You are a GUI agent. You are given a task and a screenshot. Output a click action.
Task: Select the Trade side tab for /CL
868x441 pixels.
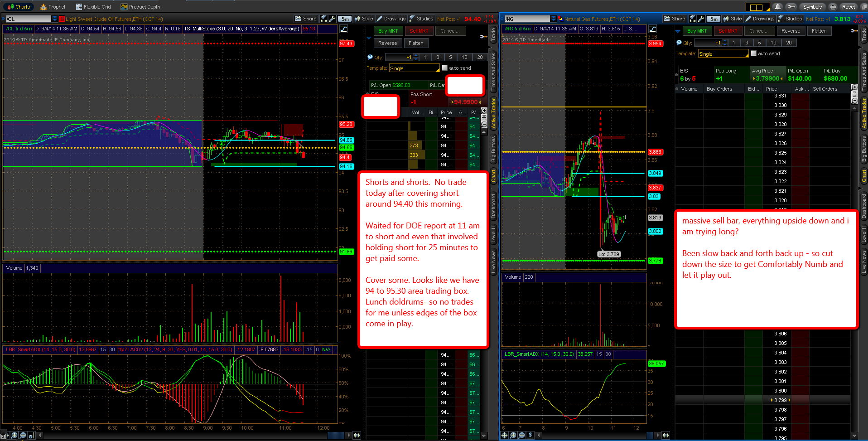click(493, 35)
